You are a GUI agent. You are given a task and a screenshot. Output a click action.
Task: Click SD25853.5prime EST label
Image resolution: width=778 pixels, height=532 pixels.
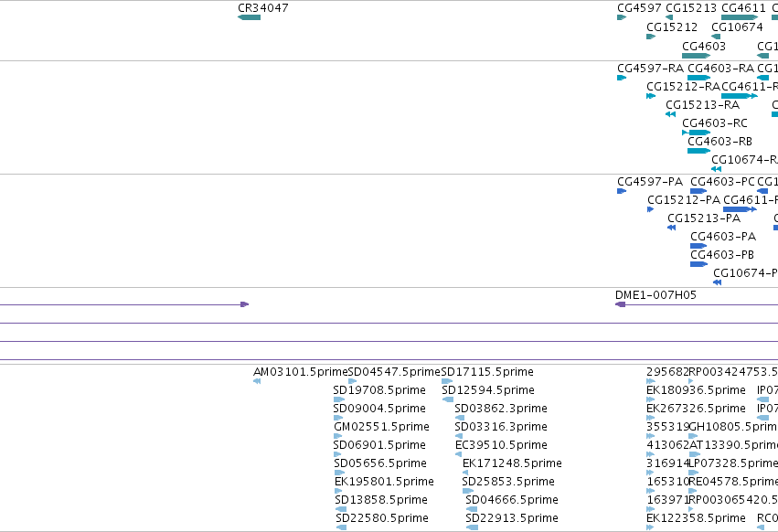(508, 482)
